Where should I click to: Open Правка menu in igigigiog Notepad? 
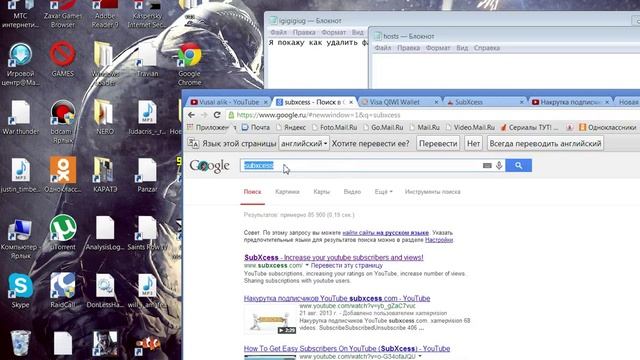[304, 32]
